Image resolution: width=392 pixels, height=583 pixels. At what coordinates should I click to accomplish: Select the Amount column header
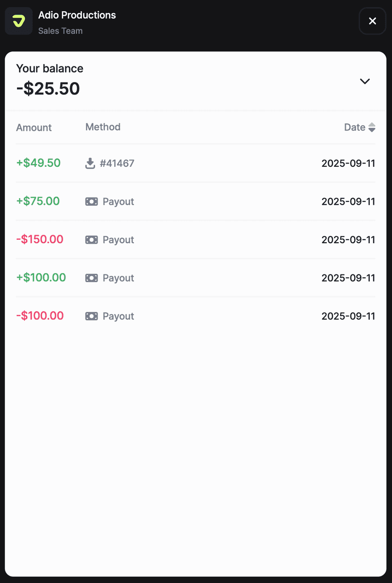point(34,128)
